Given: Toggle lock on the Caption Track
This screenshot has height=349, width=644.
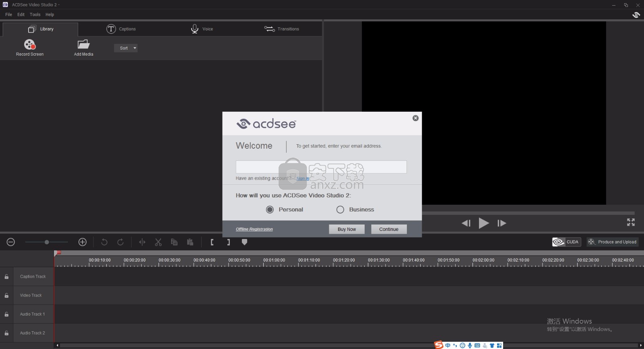Looking at the screenshot, I should [x=6, y=276].
